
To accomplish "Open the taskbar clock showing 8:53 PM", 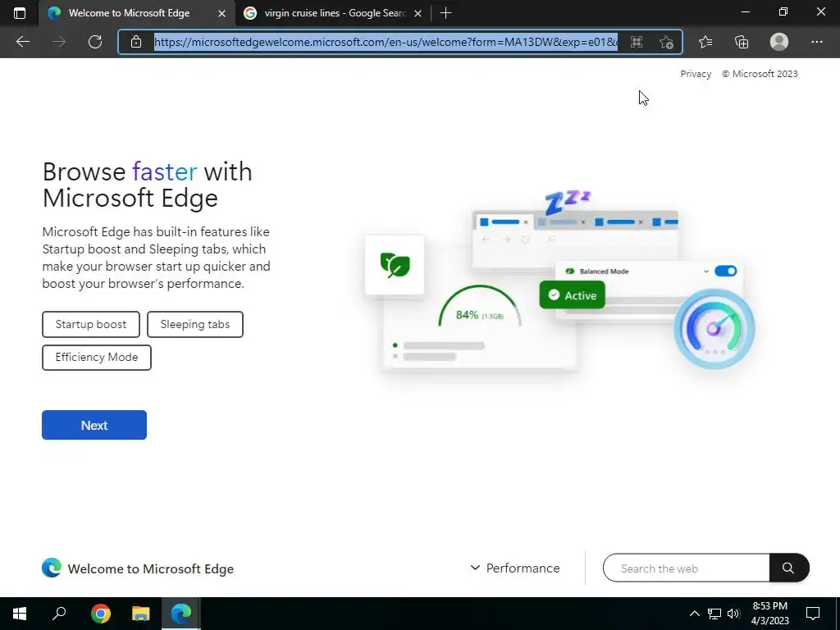I will (x=769, y=614).
